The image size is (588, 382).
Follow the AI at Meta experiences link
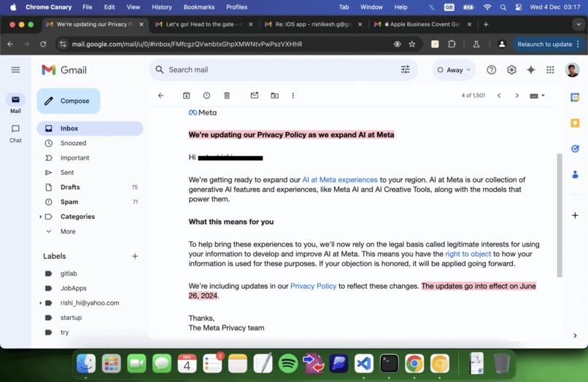click(x=340, y=180)
